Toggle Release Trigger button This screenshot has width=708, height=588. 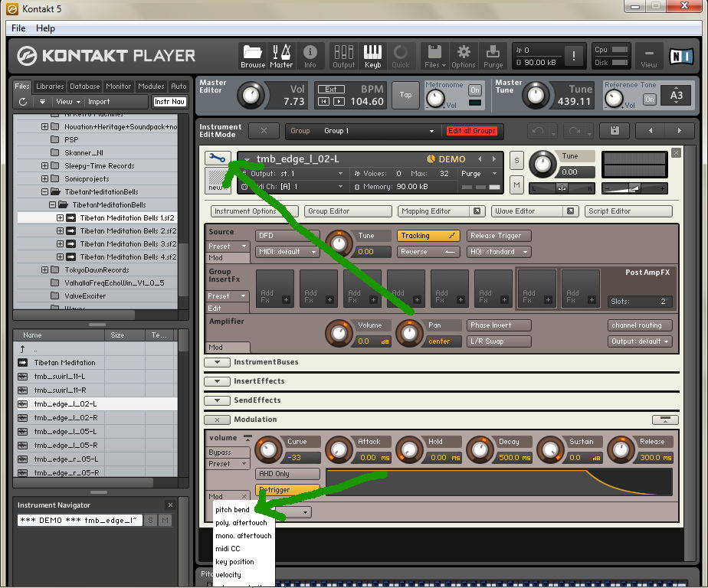(499, 236)
